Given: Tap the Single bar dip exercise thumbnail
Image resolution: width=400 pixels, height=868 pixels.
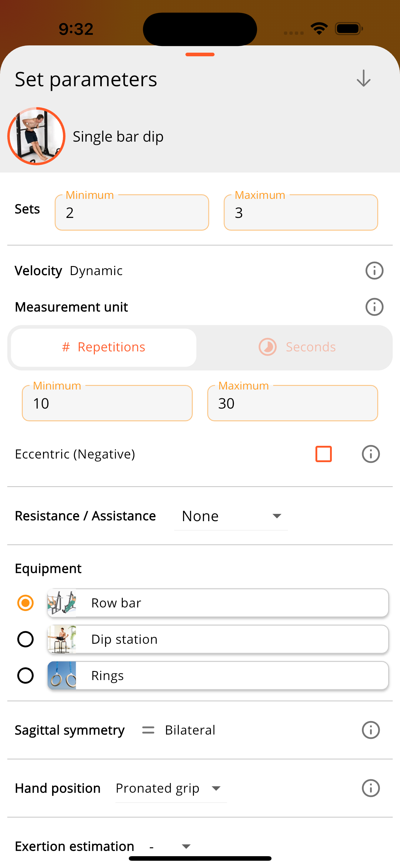Looking at the screenshot, I should pos(36,136).
